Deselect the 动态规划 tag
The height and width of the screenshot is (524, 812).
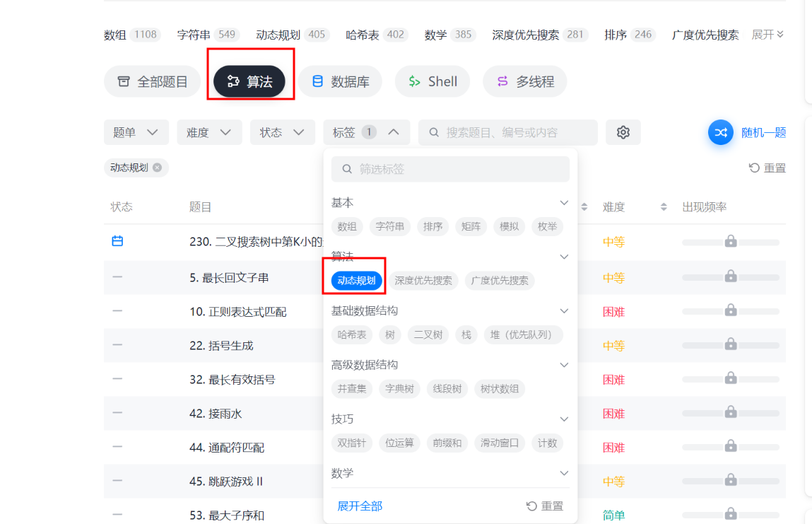click(356, 281)
